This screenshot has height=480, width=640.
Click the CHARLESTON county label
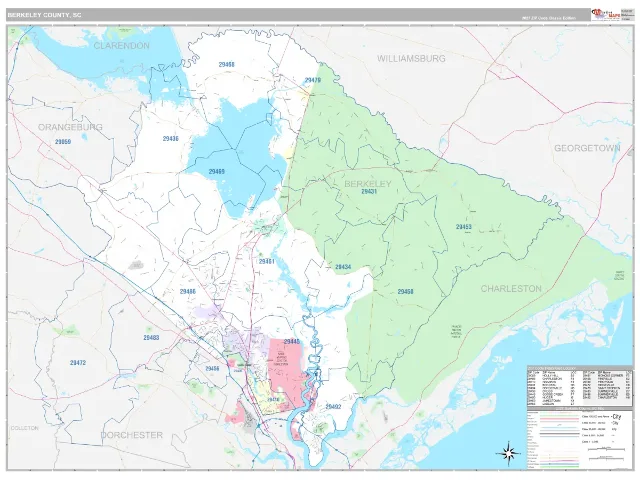pyautogui.click(x=511, y=289)
